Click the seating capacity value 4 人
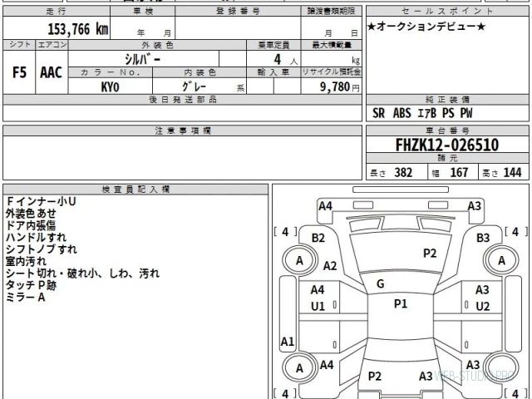 (285, 60)
